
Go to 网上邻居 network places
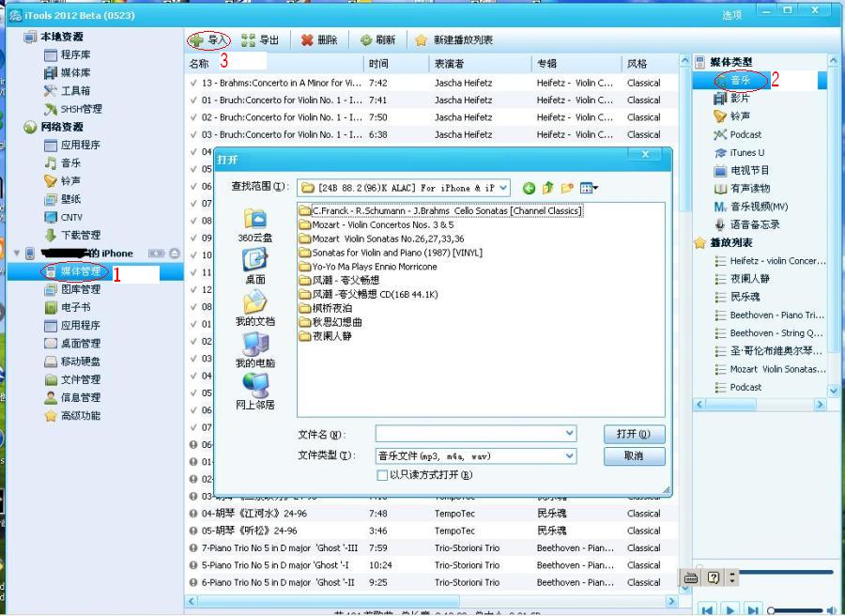pyautogui.click(x=254, y=392)
